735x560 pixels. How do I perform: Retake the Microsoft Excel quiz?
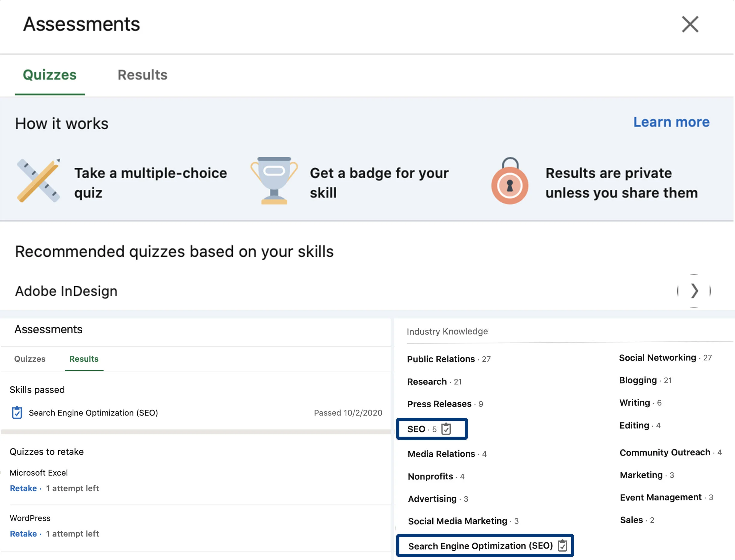pos(23,488)
